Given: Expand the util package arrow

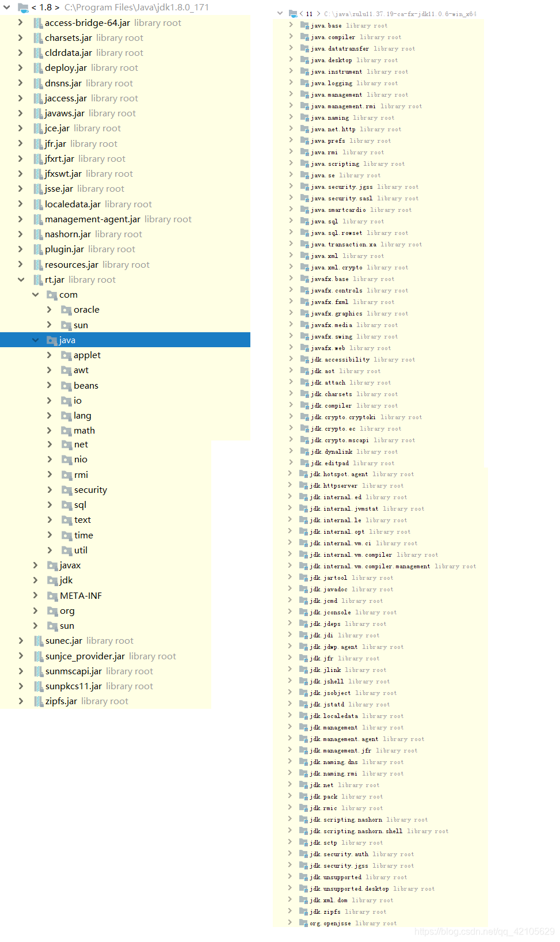Looking at the screenshot, I should [x=49, y=550].
